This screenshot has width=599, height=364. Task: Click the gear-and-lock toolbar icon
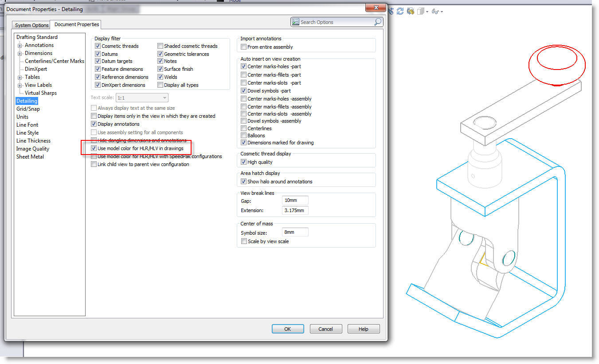click(411, 11)
